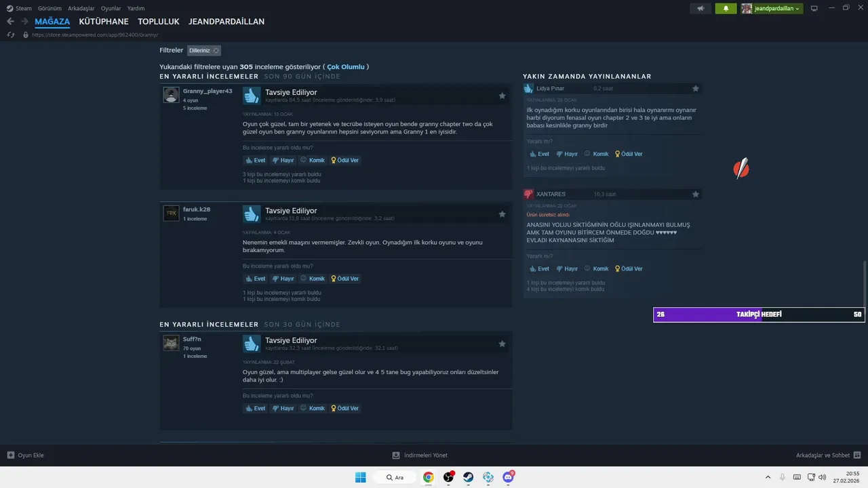Toggle the star on faruk.k28's review

(502, 214)
